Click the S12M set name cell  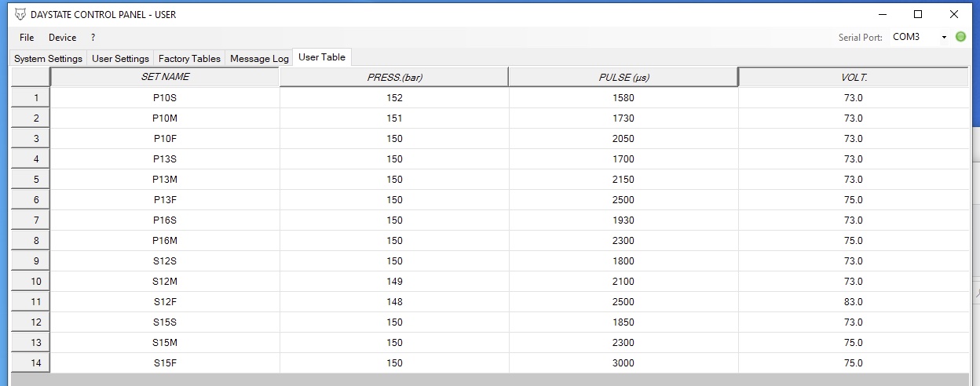coord(165,282)
